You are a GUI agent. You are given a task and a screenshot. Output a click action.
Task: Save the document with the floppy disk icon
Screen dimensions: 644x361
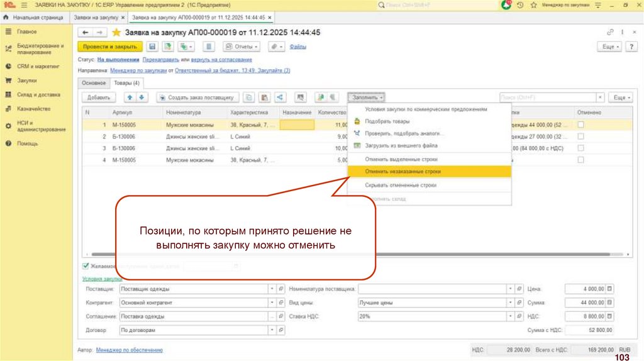coord(152,47)
